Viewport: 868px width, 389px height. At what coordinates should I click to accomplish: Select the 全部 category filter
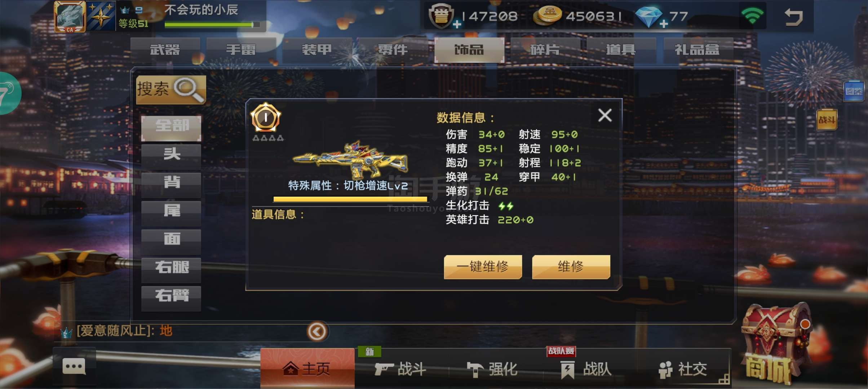point(171,126)
